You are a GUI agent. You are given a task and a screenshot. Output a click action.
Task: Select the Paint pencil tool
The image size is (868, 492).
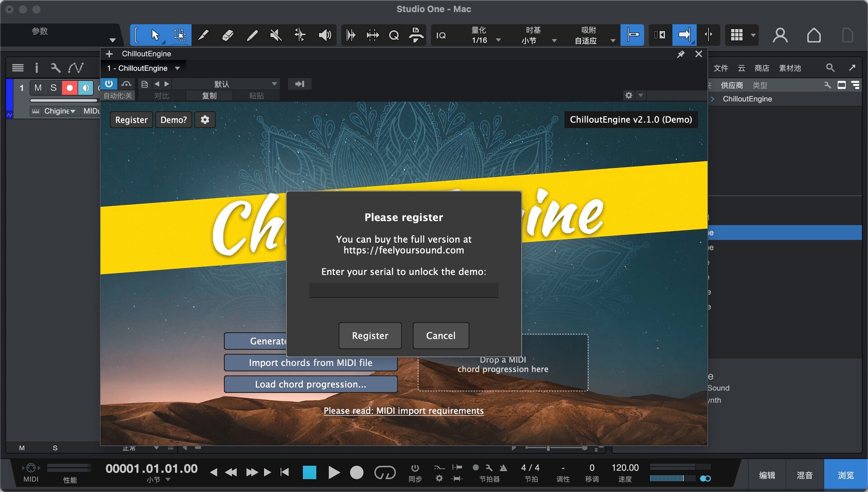click(252, 35)
